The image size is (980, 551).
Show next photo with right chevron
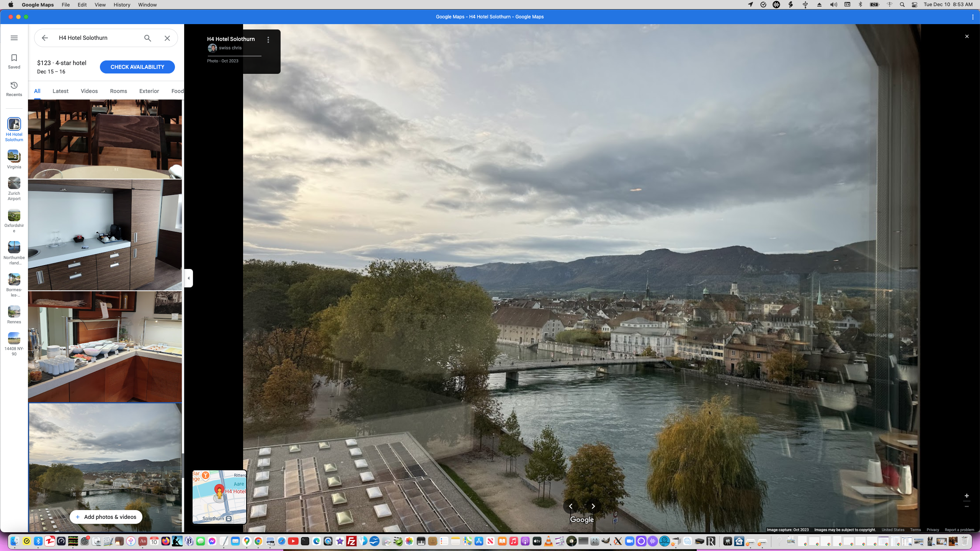pyautogui.click(x=593, y=506)
